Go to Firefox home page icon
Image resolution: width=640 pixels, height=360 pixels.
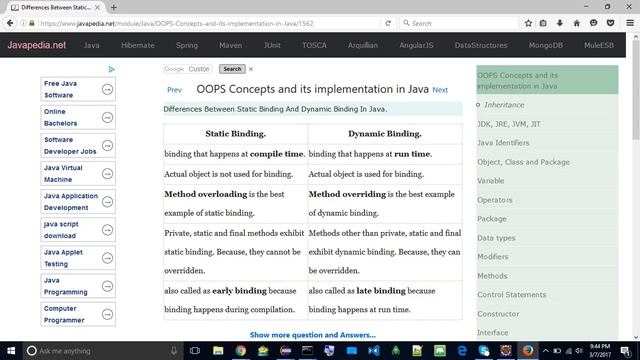click(576, 23)
